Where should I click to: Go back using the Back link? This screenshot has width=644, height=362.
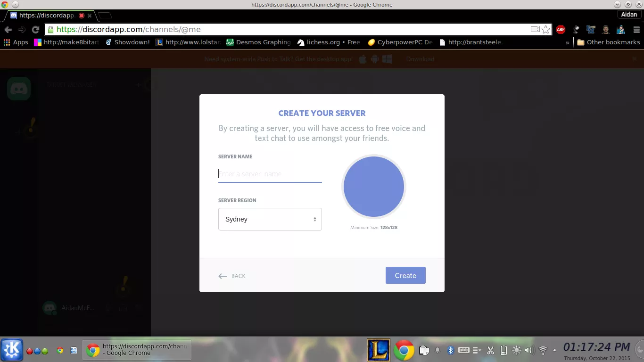coord(232,276)
